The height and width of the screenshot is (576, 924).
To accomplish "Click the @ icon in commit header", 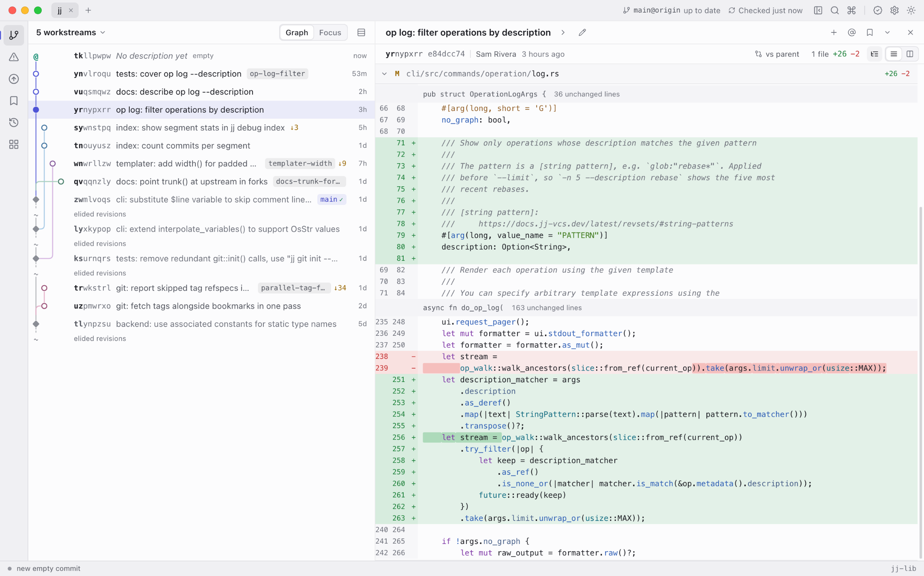I will tap(851, 32).
